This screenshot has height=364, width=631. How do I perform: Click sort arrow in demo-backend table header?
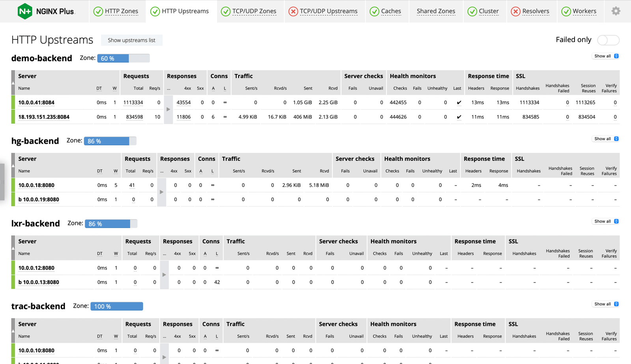pos(13,83)
